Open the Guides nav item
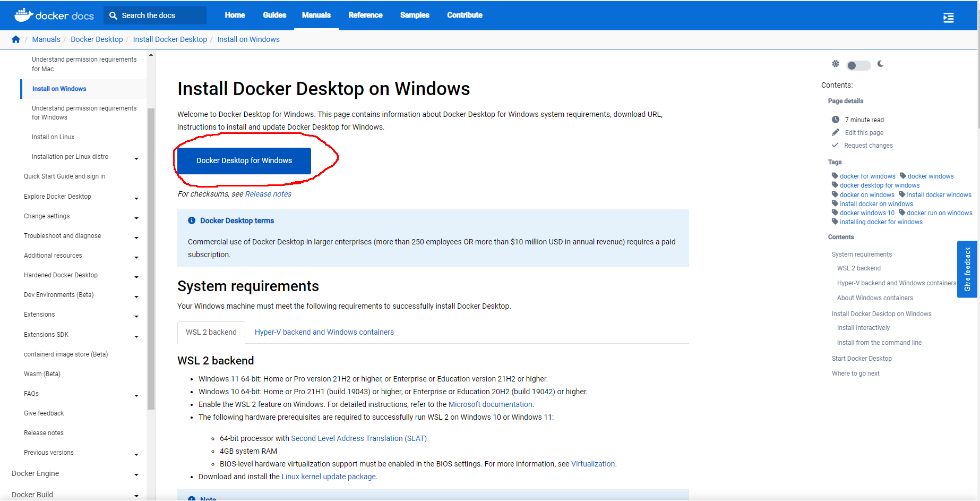This screenshot has height=501, width=980. coord(274,15)
